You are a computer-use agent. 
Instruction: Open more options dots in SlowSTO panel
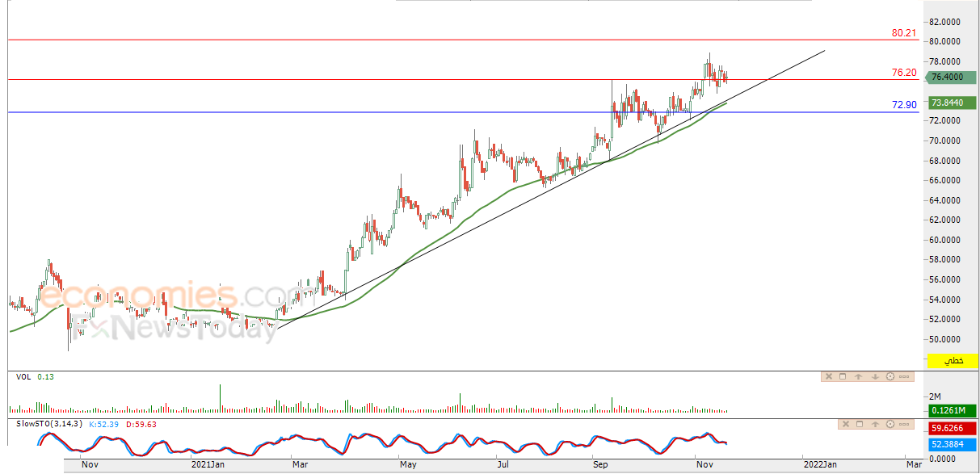[904, 424]
